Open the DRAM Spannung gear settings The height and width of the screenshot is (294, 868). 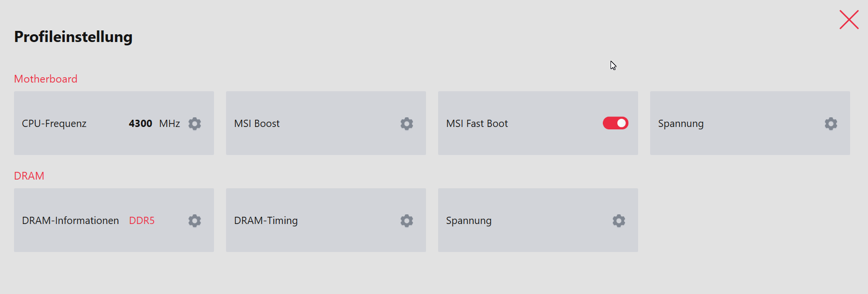(619, 221)
